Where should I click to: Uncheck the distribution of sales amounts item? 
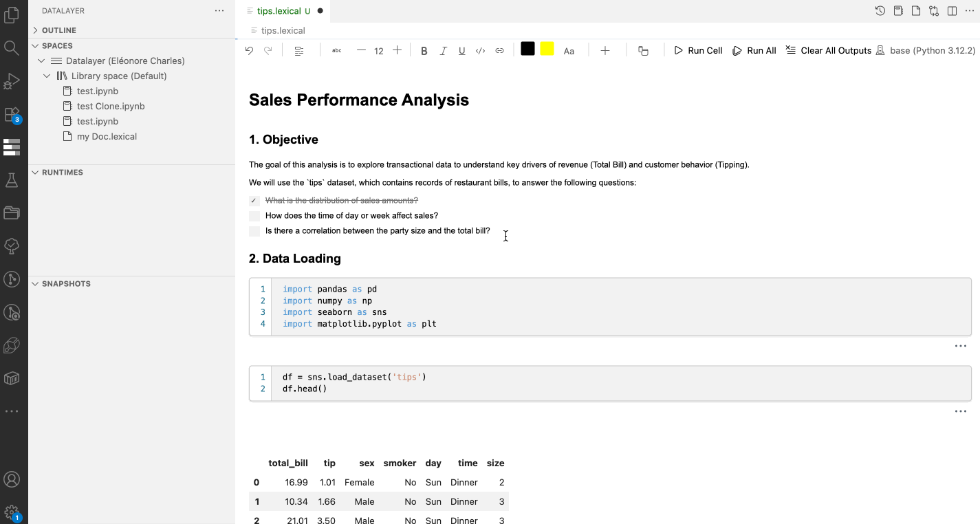(254, 201)
